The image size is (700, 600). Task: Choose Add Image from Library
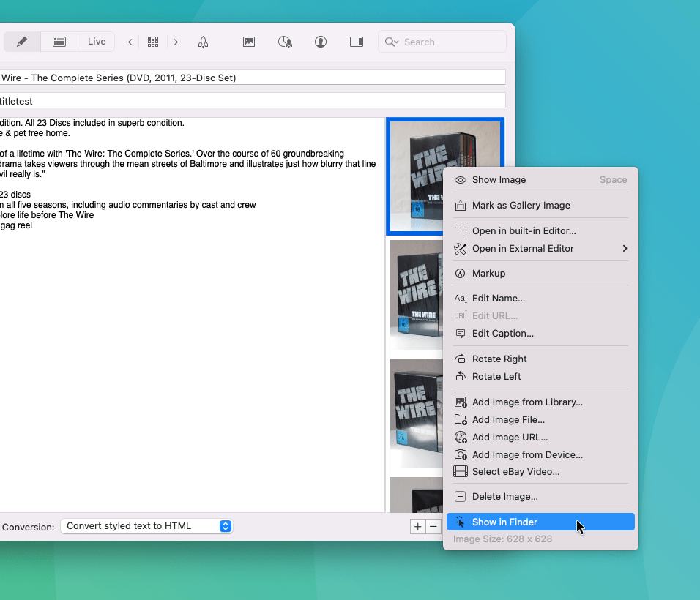(x=540, y=402)
